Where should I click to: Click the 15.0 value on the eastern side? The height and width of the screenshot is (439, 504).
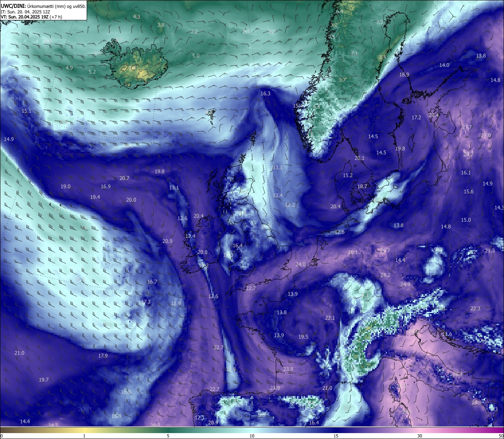[466, 220]
